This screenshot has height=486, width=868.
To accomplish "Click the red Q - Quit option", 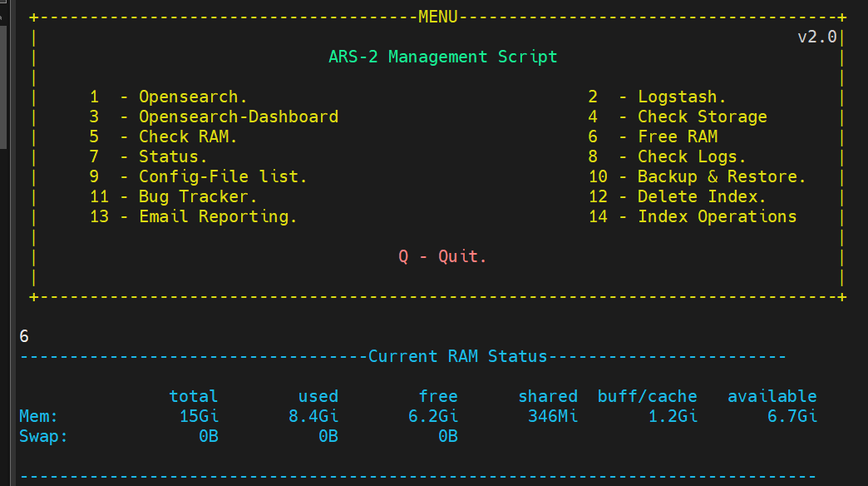I will point(442,256).
